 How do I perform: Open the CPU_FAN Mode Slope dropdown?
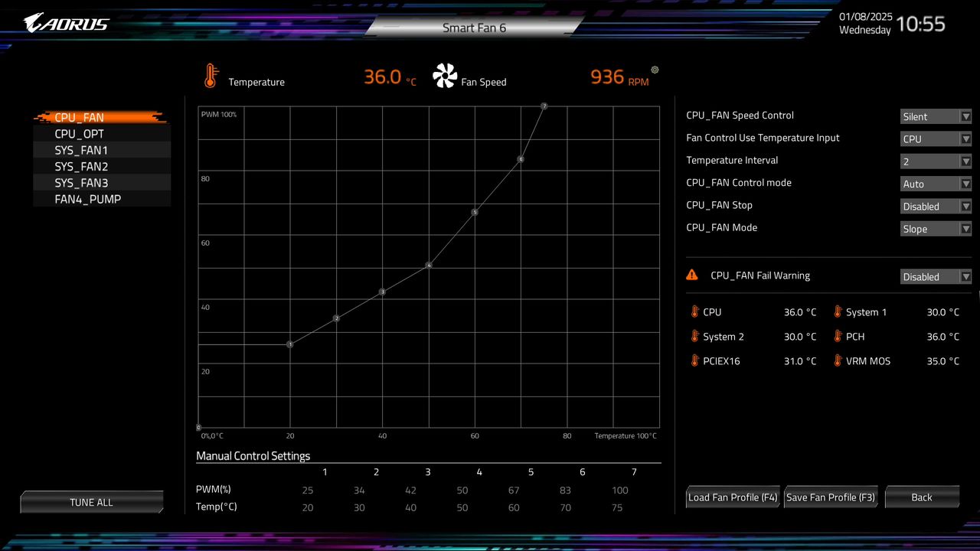936,229
